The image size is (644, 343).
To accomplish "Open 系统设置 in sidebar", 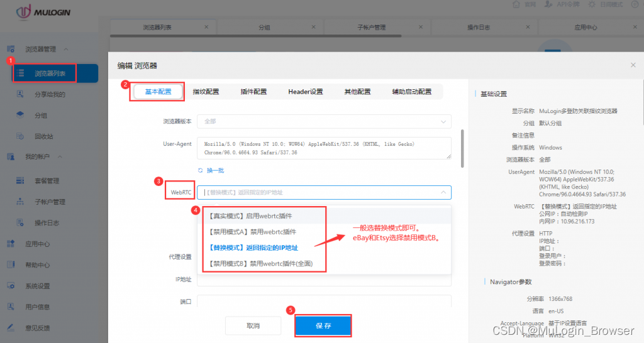I will click(37, 286).
